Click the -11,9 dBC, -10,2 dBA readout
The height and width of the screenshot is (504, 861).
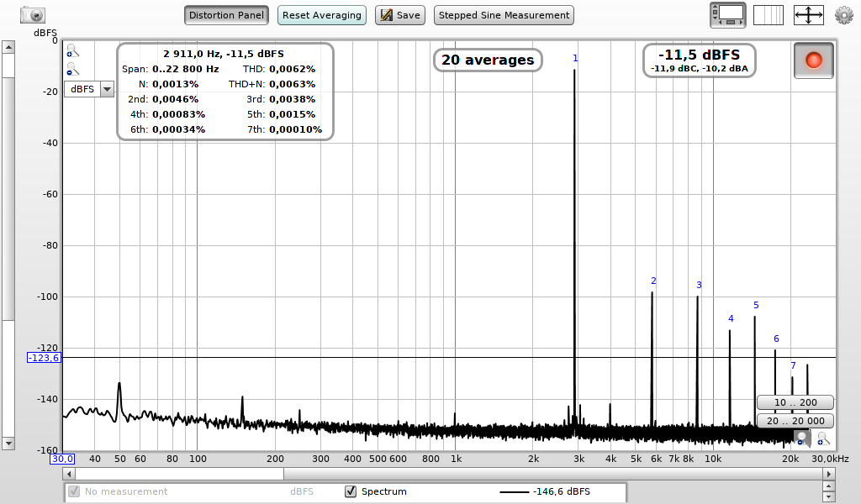[x=699, y=69]
